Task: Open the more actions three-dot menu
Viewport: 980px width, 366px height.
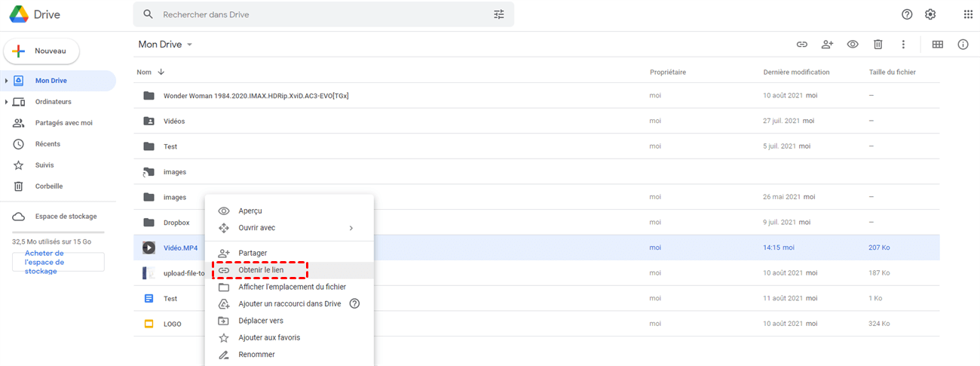Action: (x=903, y=45)
